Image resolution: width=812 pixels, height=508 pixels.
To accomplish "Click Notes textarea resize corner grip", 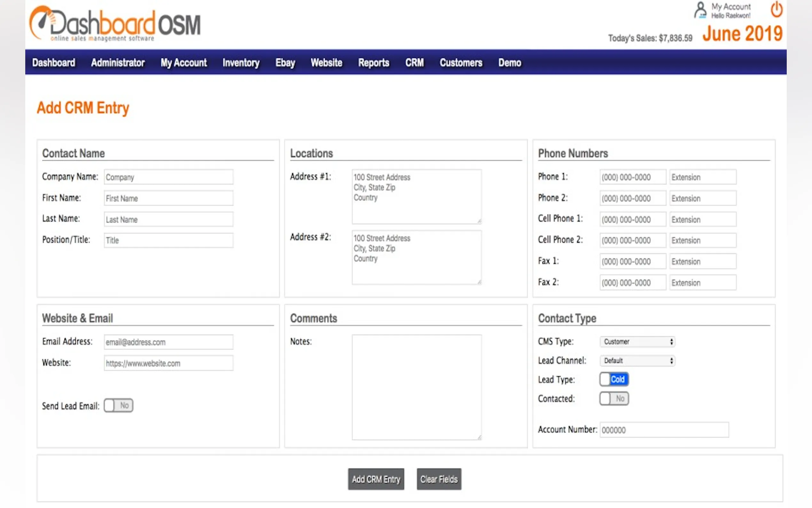I will (x=479, y=437).
